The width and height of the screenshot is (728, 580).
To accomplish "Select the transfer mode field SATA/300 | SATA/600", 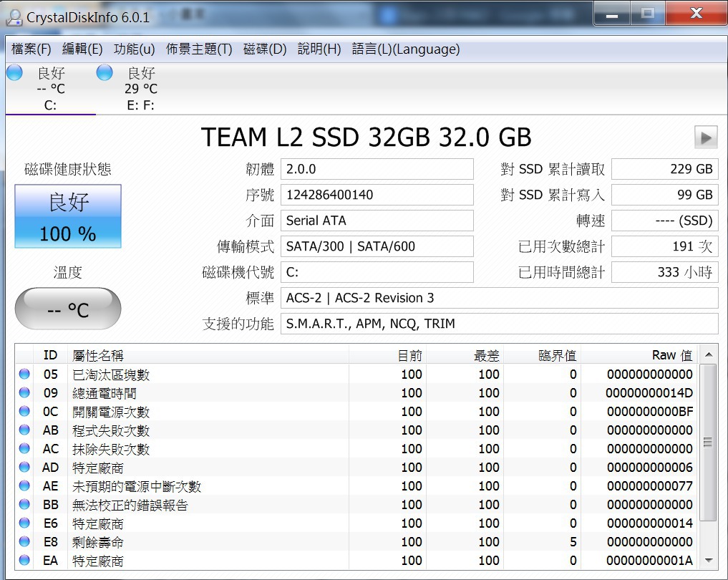I will pyautogui.click(x=377, y=246).
